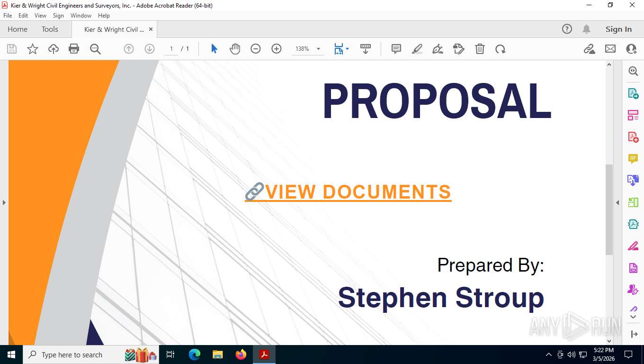Click the Sign In button

point(618,29)
